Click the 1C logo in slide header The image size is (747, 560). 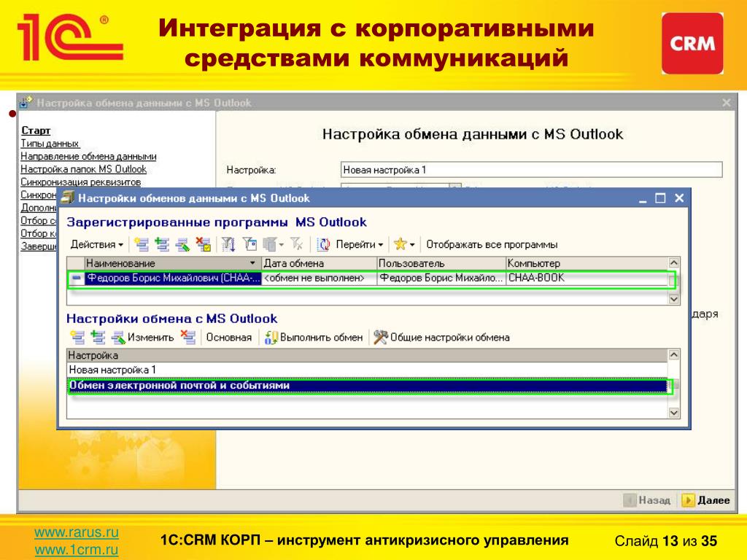[x=71, y=37]
